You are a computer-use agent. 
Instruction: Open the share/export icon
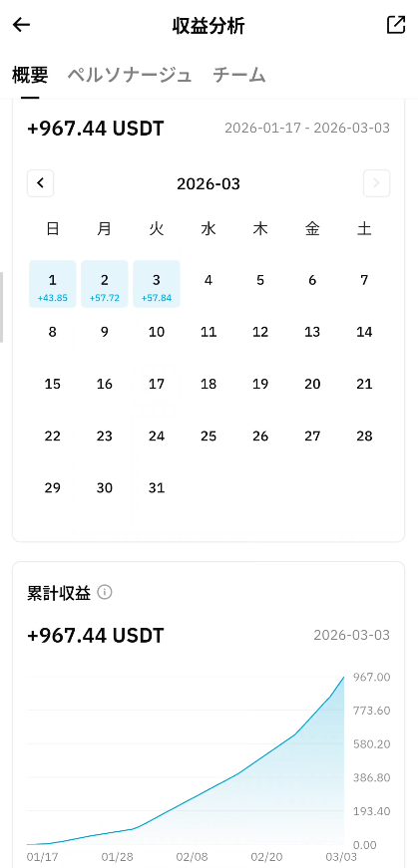click(x=396, y=25)
